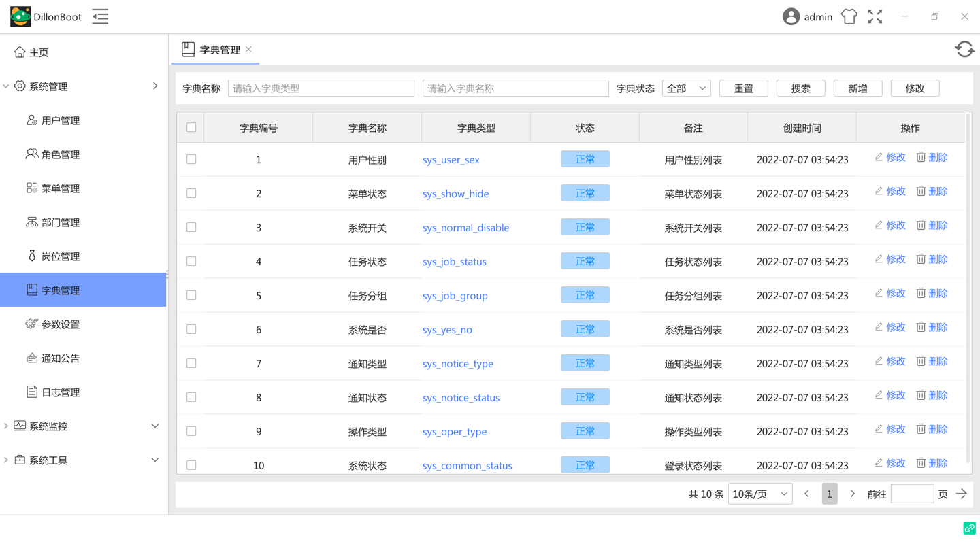Viewport: 980px width, 542px height.
Task: Click the medal icon beside 岗位管理
Action: (x=32, y=256)
